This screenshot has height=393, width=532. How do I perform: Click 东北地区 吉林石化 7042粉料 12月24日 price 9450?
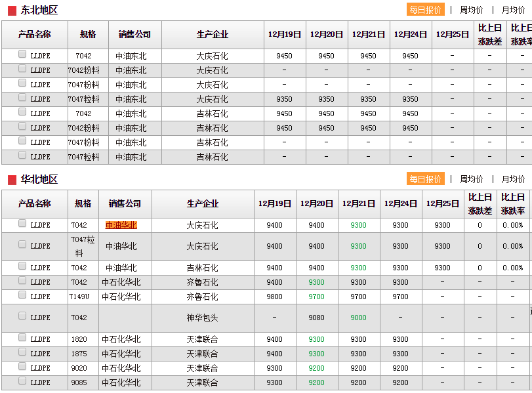tap(410, 128)
